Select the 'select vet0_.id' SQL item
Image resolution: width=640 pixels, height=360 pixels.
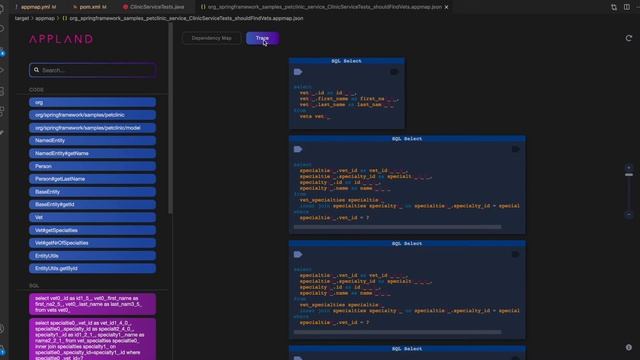(x=92, y=304)
